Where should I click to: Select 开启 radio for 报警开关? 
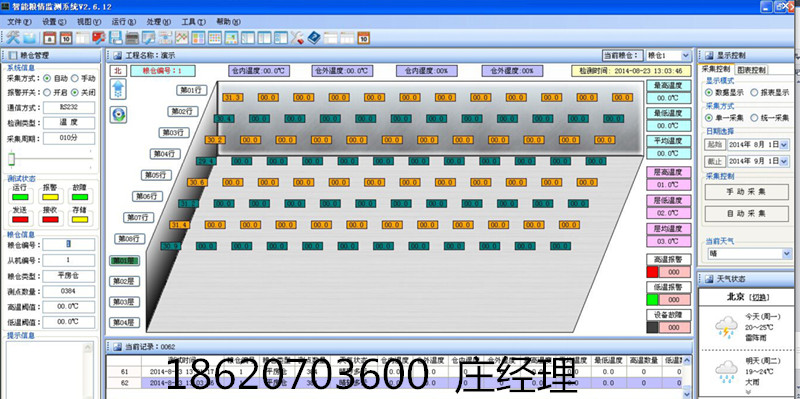pyautogui.click(x=47, y=92)
